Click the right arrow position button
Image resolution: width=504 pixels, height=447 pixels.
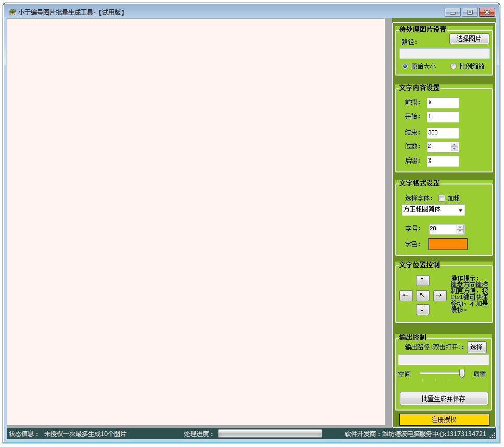coord(439,295)
